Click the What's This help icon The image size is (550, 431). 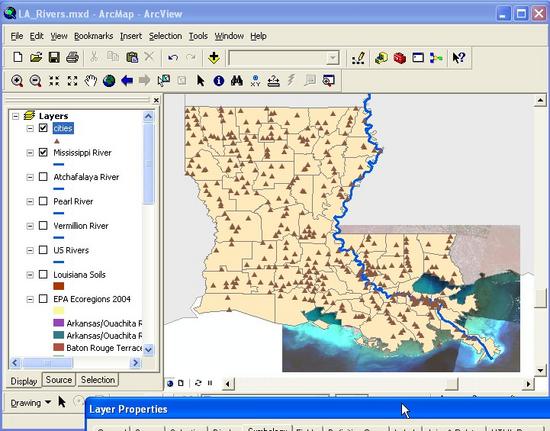point(458,58)
